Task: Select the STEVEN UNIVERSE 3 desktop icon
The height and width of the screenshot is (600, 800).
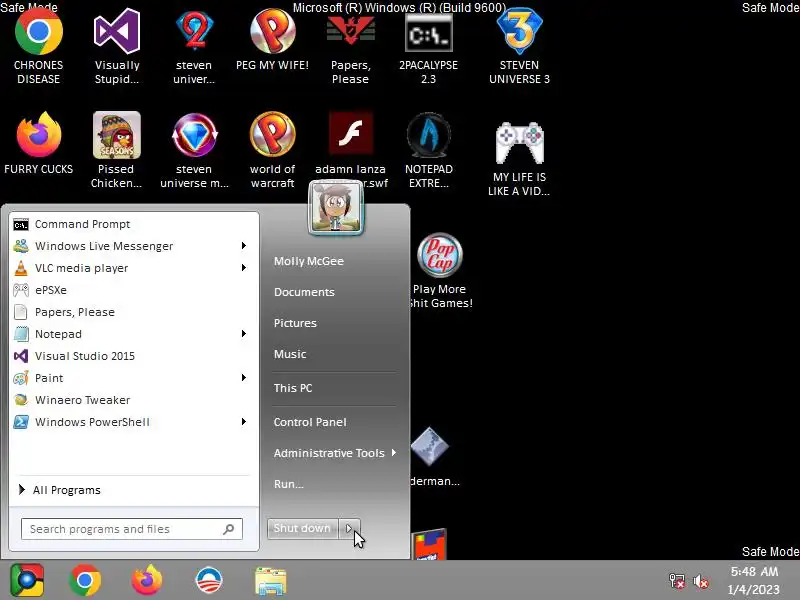Action: pyautogui.click(x=519, y=46)
